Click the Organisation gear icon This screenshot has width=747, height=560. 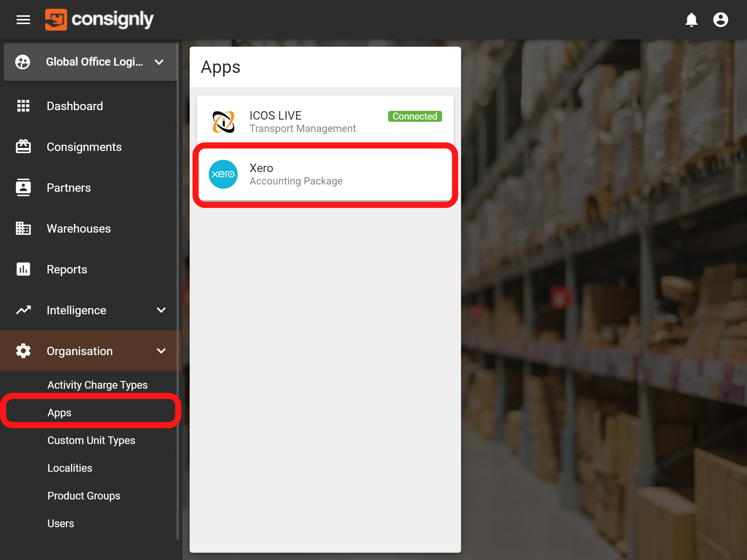[23, 351]
